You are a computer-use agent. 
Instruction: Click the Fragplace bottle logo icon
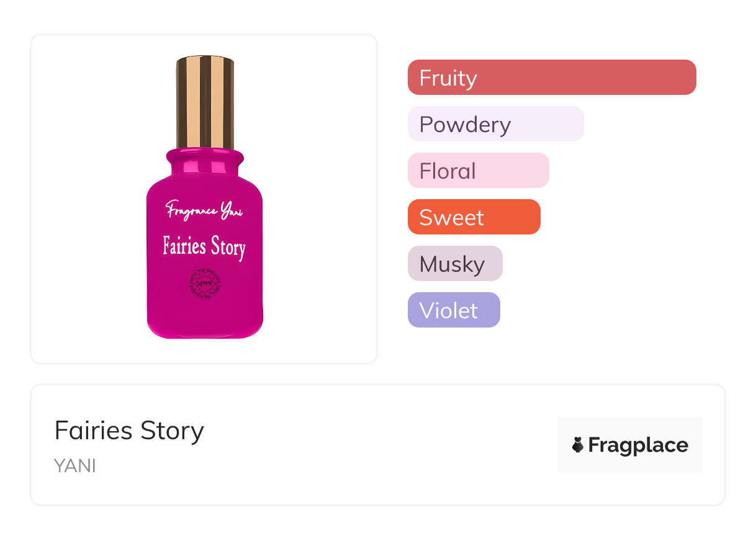578,445
